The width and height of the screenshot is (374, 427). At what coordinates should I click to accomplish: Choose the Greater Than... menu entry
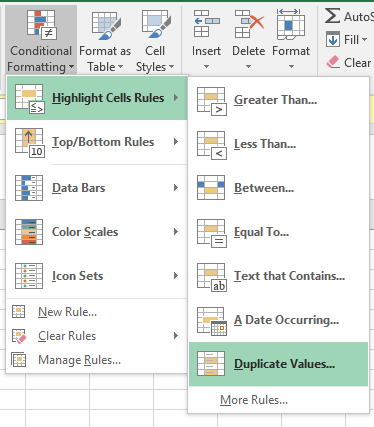point(278,100)
